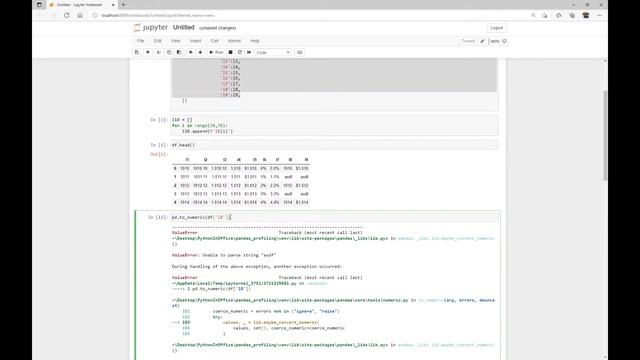Save and checkpoint the notebook
The image size is (640, 360).
coord(137,52)
